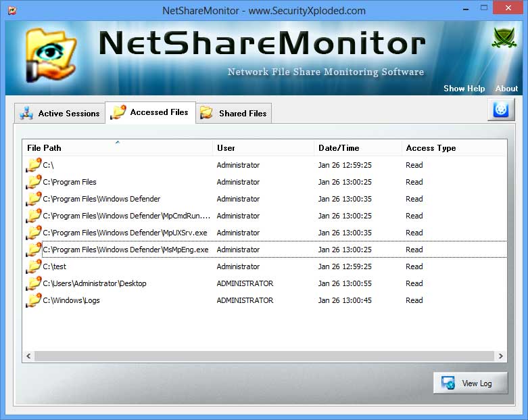Click the blue icon button near top right
528x420 pixels.
501,110
